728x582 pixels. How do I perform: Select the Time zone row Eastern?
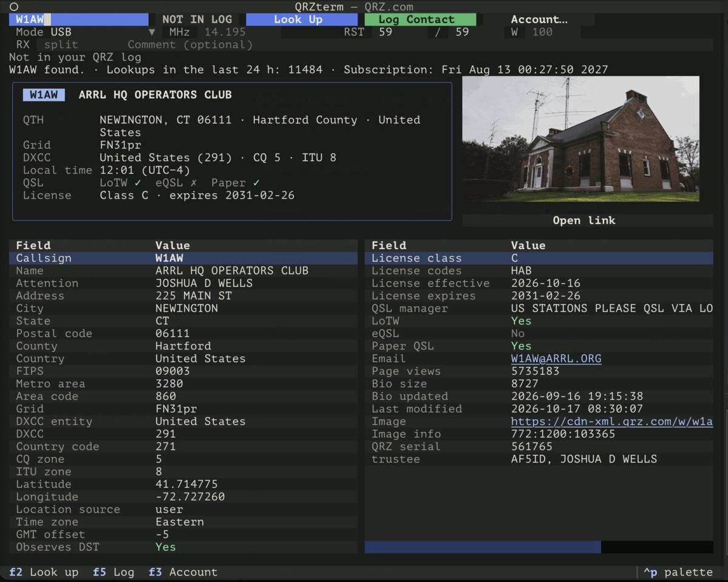pyautogui.click(x=183, y=521)
